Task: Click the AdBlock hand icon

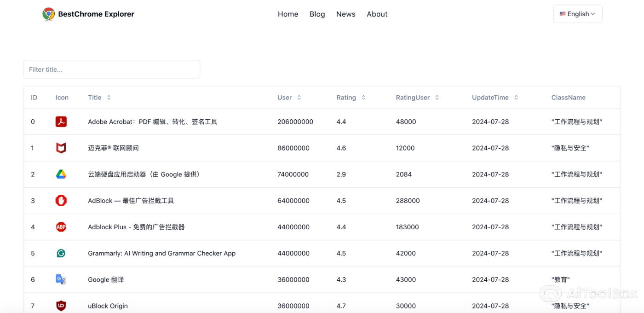Action: [61, 200]
